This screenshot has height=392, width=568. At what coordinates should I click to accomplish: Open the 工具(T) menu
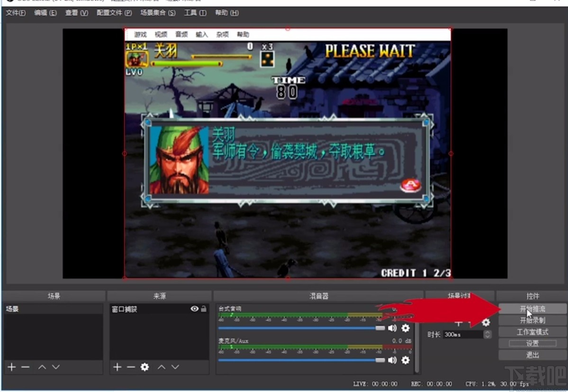click(195, 13)
